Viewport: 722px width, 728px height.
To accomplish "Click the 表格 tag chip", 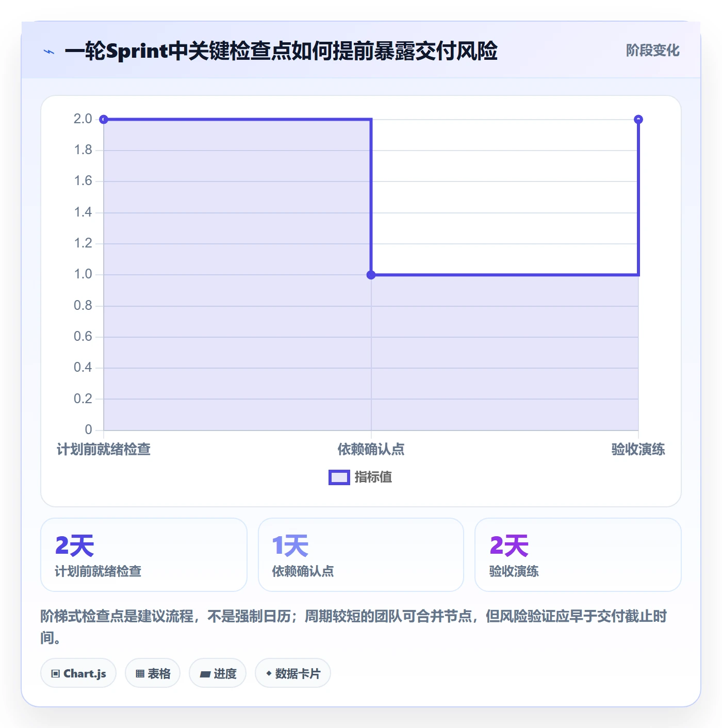I will 153,673.
